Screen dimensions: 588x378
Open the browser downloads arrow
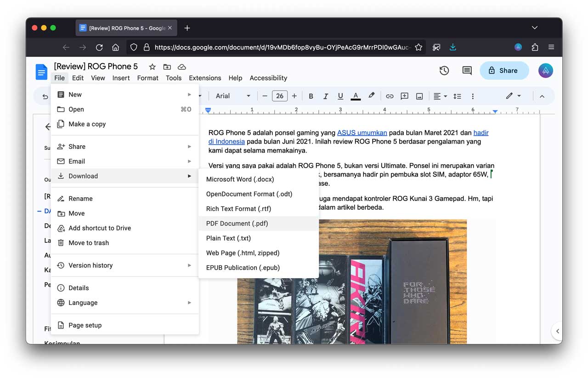tap(453, 47)
